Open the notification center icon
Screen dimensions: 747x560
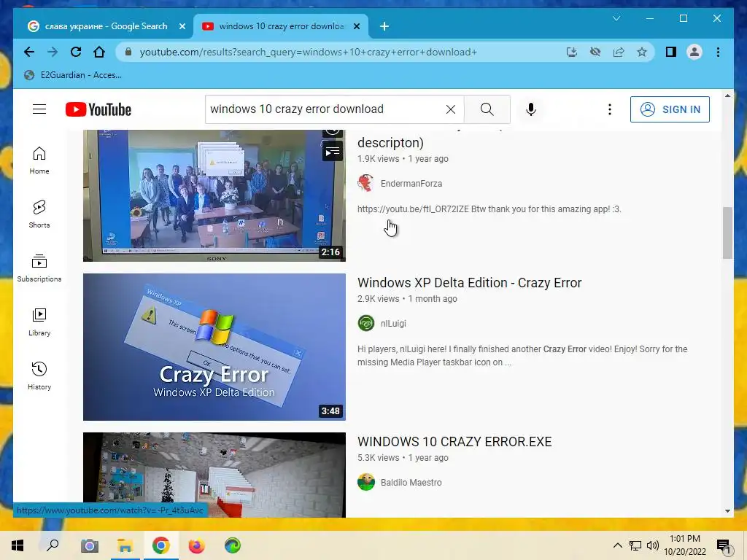click(724, 545)
